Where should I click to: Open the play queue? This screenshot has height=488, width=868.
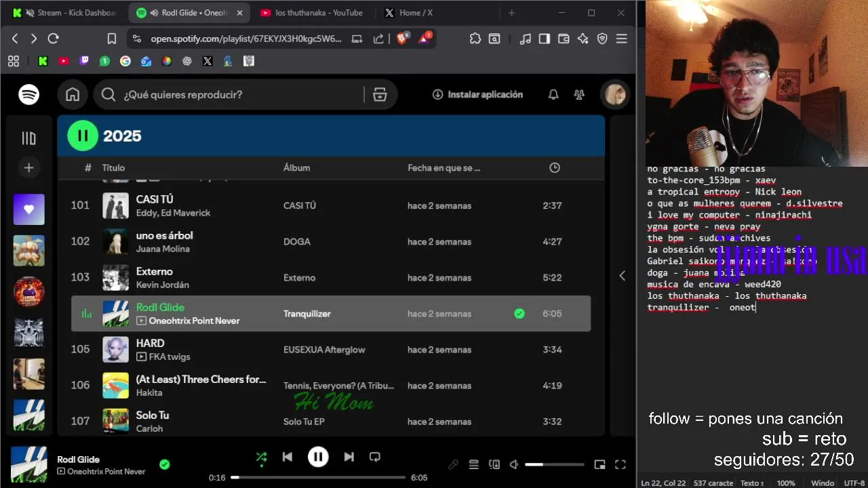click(474, 464)
